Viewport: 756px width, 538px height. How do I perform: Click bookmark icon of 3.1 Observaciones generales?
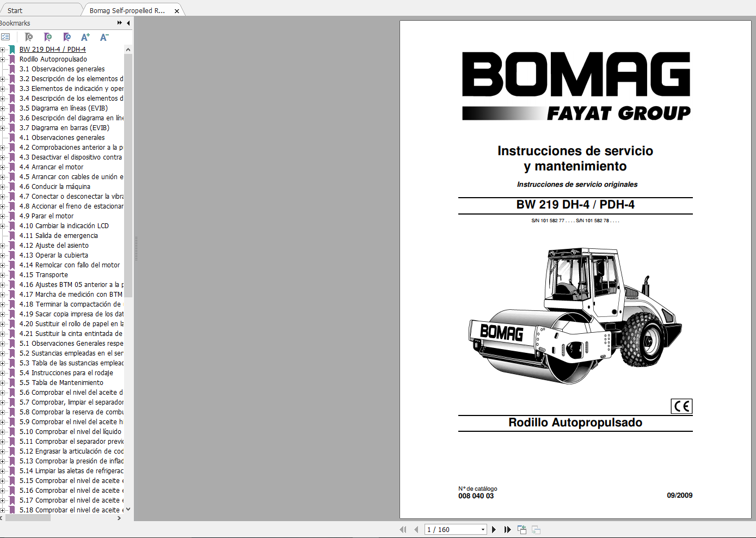tap(12, 69)
